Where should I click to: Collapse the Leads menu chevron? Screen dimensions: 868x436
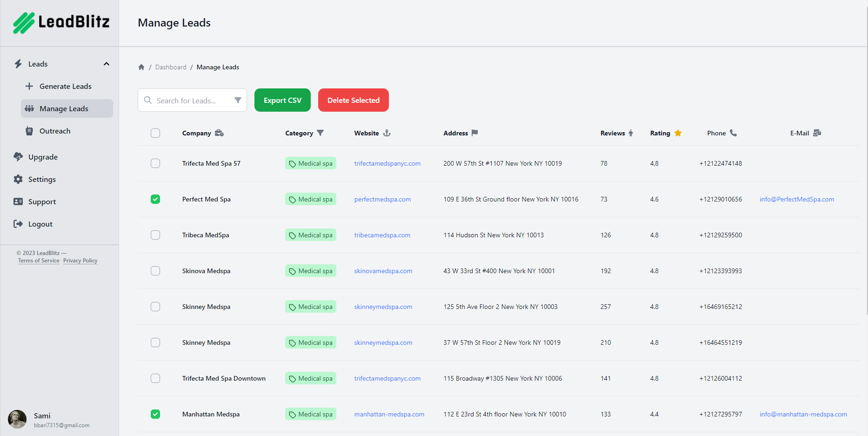107,64
